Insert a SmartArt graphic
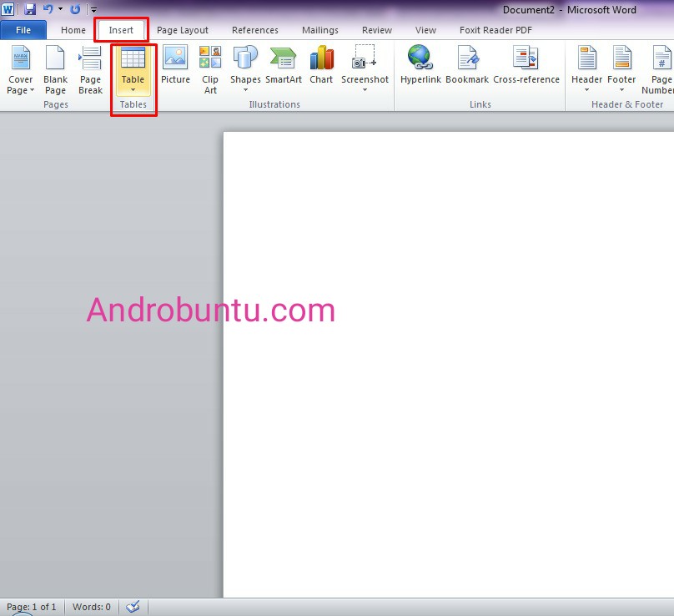 pos(284,69)
